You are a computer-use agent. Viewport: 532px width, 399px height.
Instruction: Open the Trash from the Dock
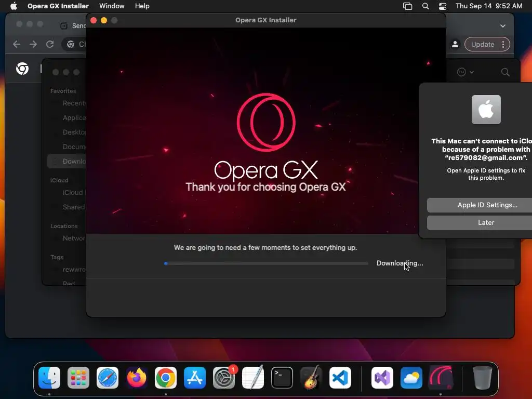coord(483,378)
